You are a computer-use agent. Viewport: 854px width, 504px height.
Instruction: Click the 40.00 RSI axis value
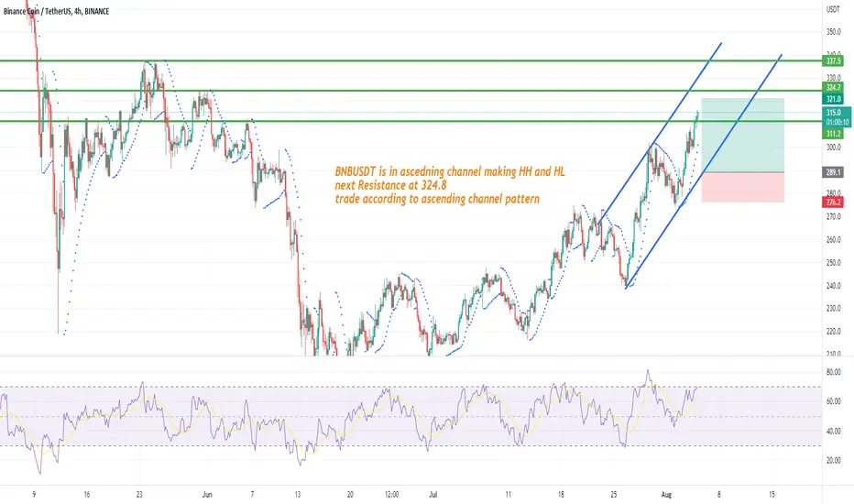click(x=833, y=432)
